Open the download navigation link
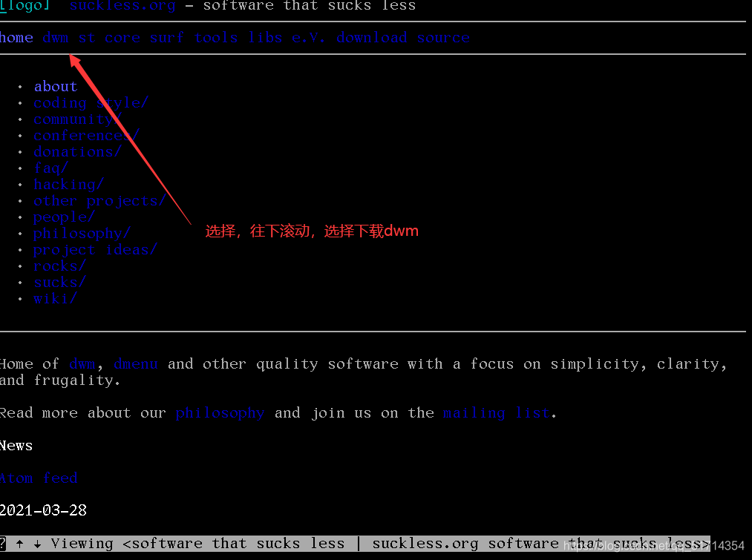Image resolution: width=752 pixels, height=560 pixels. 372,37
